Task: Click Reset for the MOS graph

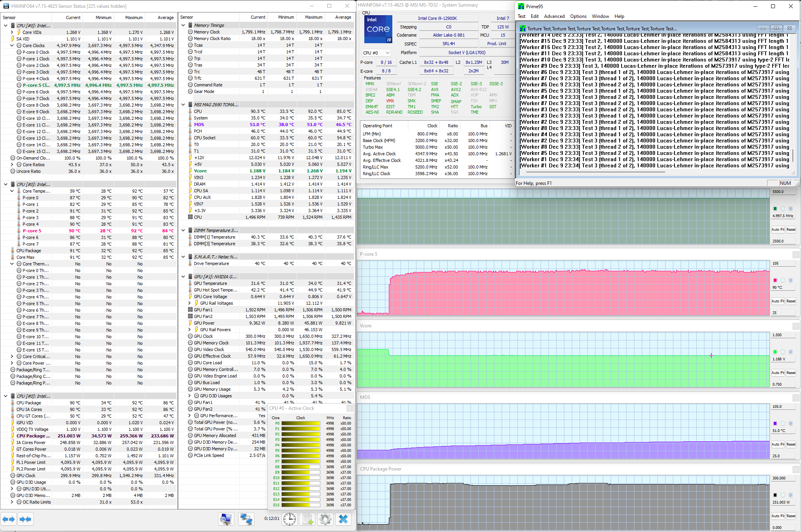Action: click(x=791, y=444)
